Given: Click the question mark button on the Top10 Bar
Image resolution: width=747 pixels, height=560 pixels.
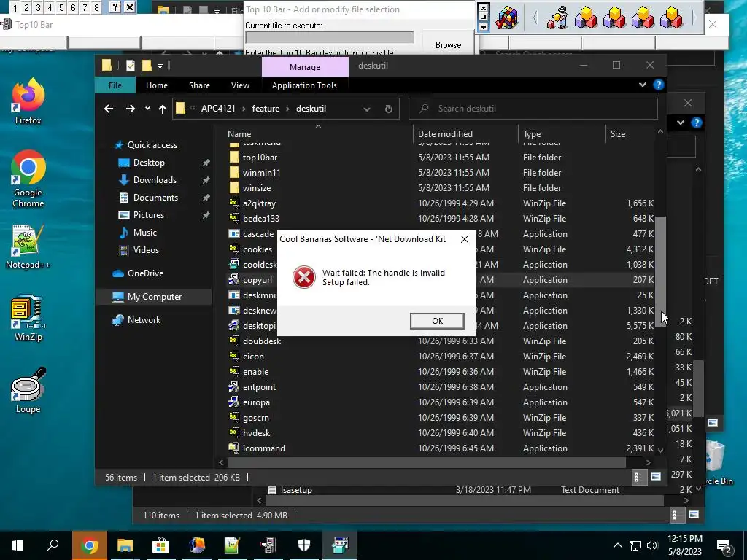Looking at the screenshot, I should (115, 7).
